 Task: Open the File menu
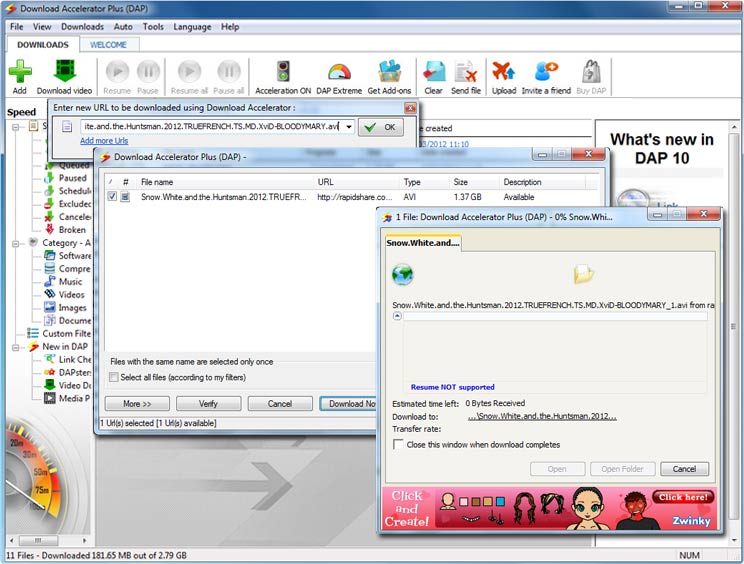[17, 27]
